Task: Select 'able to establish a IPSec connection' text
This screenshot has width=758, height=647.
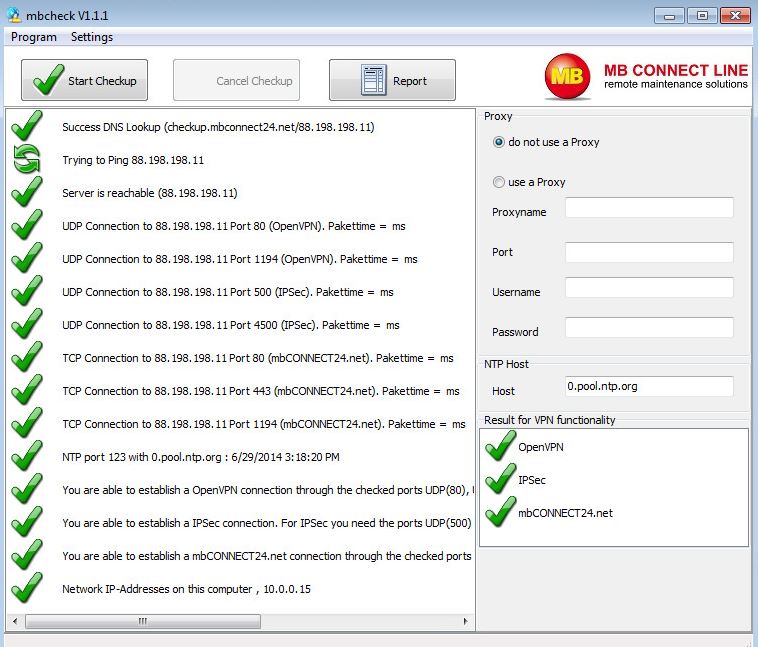Action: coord(267,523)
